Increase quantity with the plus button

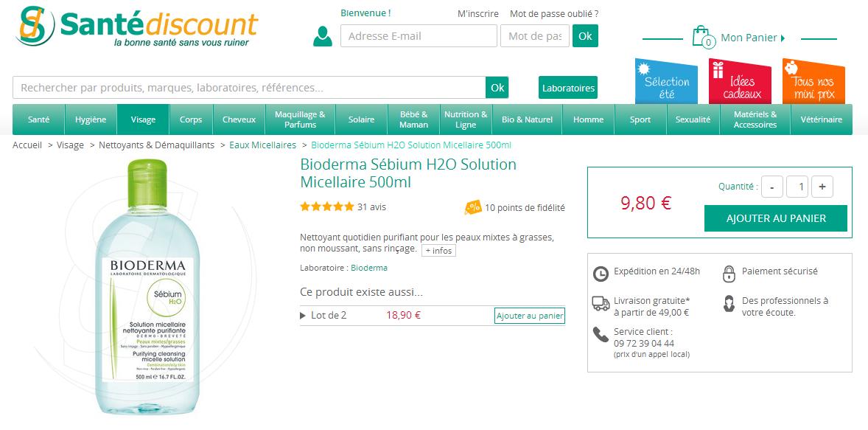(822, 187)
